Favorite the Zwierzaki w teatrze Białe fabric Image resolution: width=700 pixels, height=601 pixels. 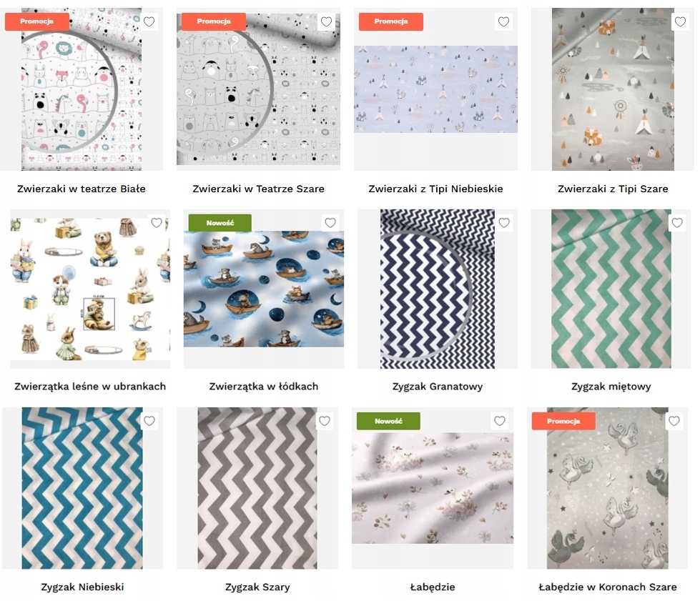tap(149, 21)
